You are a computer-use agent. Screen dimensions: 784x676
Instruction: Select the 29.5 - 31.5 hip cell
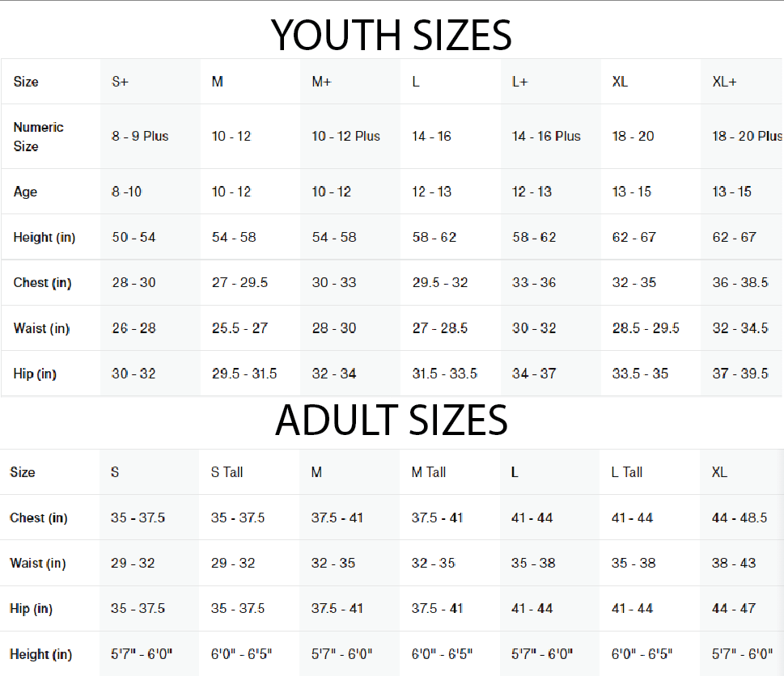coord(244,374)
